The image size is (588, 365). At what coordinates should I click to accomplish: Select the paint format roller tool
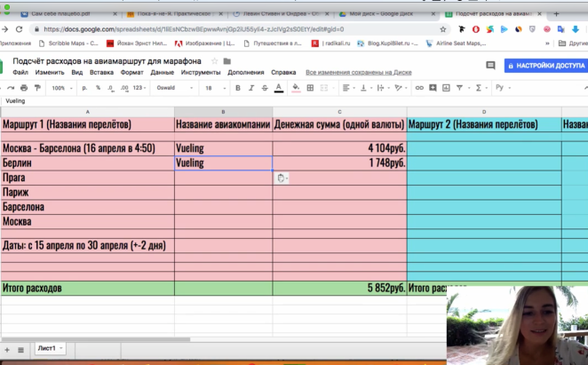tap(37, 88)
